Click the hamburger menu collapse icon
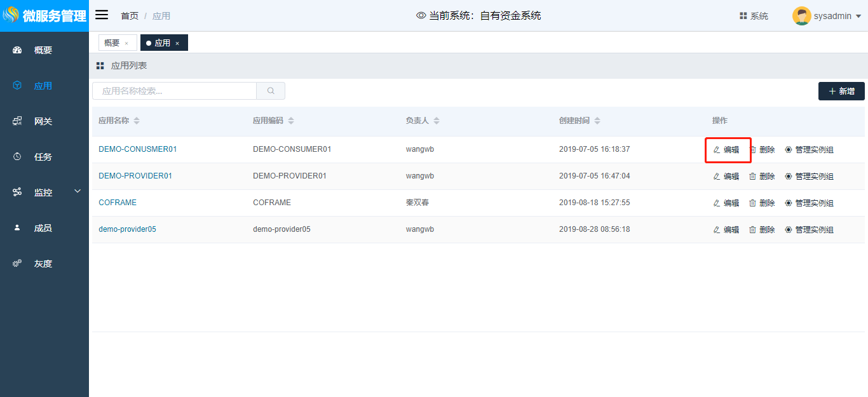The height and width of the screenshot is (397, 868). 102,15
